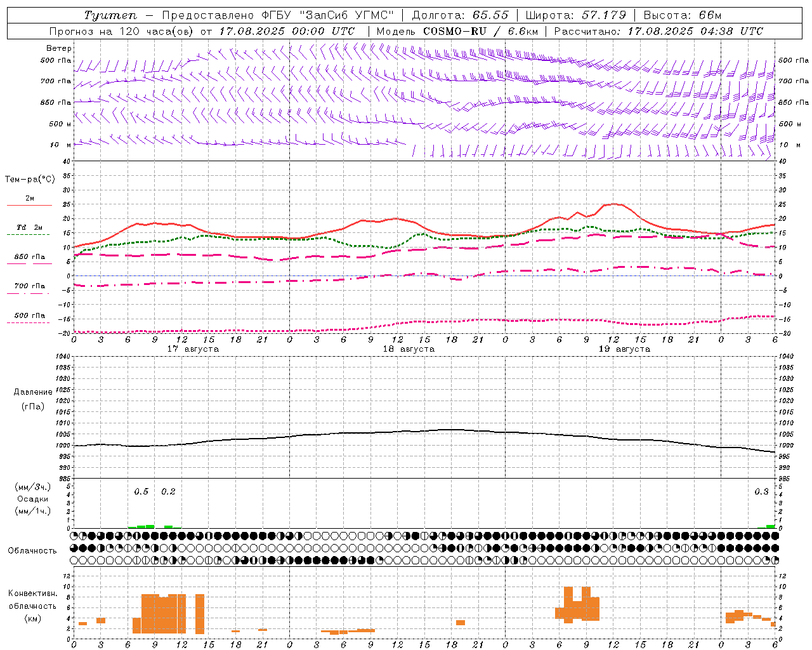The height and width of the screenshot is (650, 812).
Task: Select the 17 августа date label
Action: pyautogui.click(x=193, y=349)
